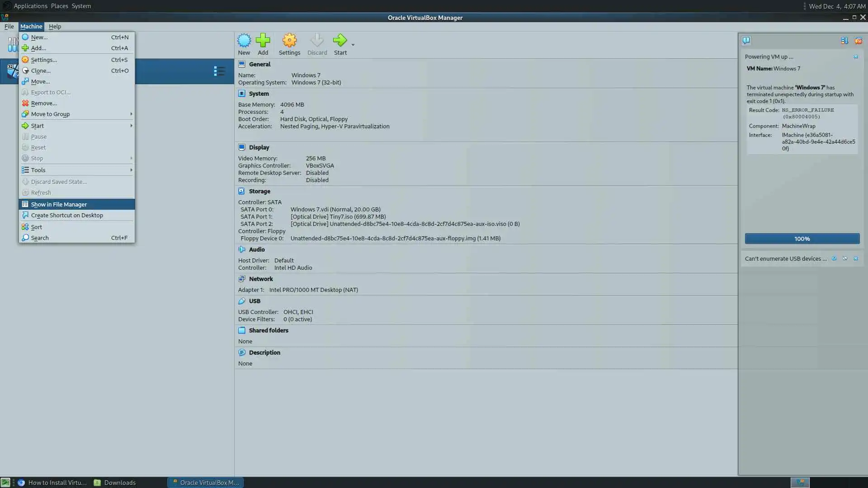Click the keep finished progresses icon
Viewport: 868px width, 488px height.
[844, 41]
